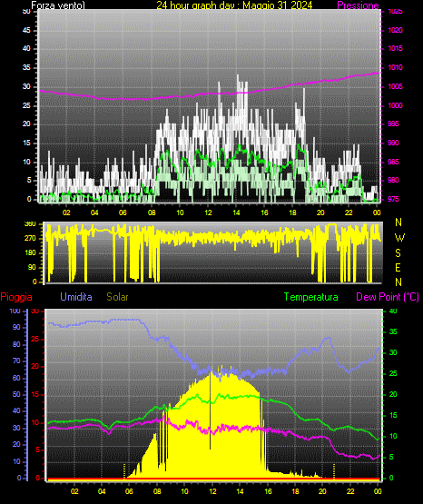Click the Pressione legend label
This screenshot has height=504, width=423.
tap(358, 5)
